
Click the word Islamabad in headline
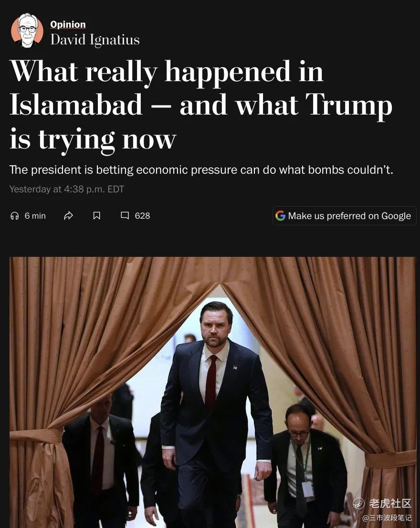76,105
